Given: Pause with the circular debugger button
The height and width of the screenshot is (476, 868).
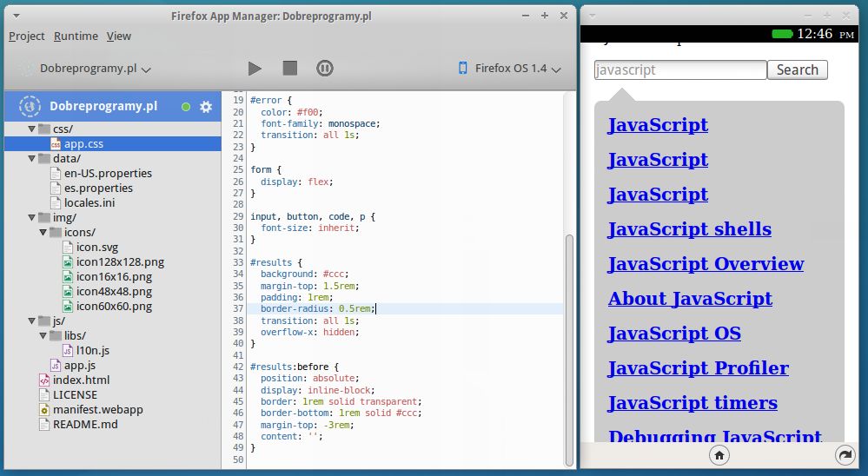Looking at the screenshot, I should pos(325,68).
